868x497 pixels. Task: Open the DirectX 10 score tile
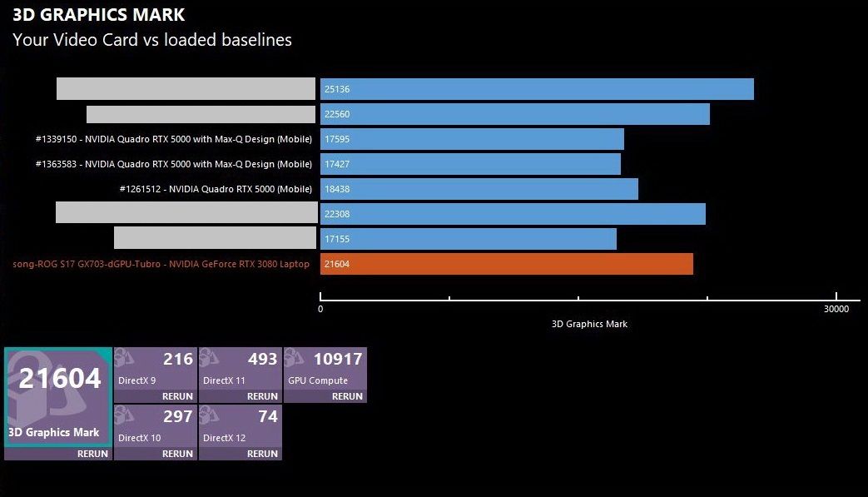(x=156, y=426)
